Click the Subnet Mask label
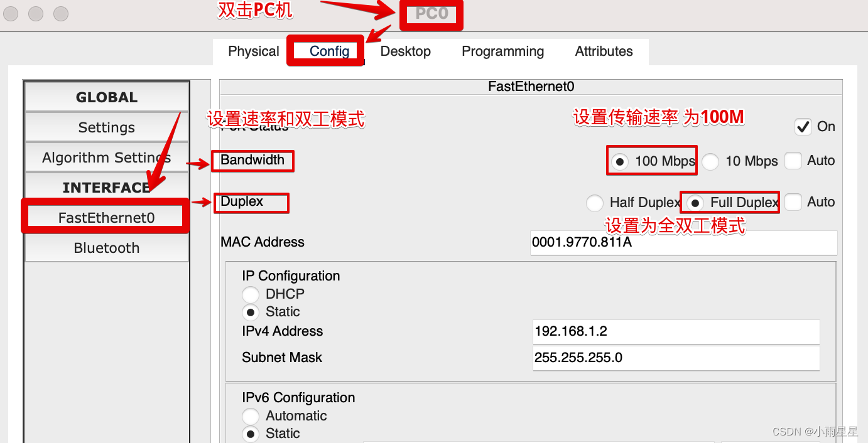The image size is (868, 443). click(282, 358)
